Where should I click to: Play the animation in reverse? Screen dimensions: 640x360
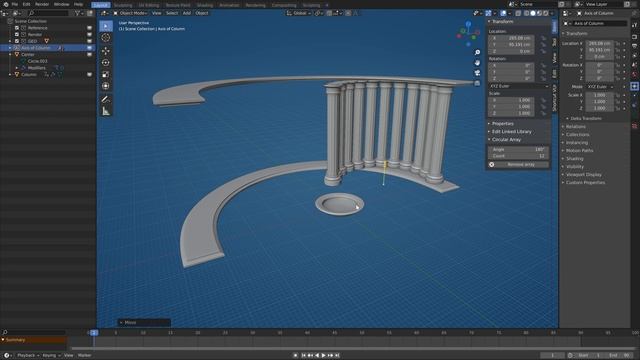coord(317,356)
